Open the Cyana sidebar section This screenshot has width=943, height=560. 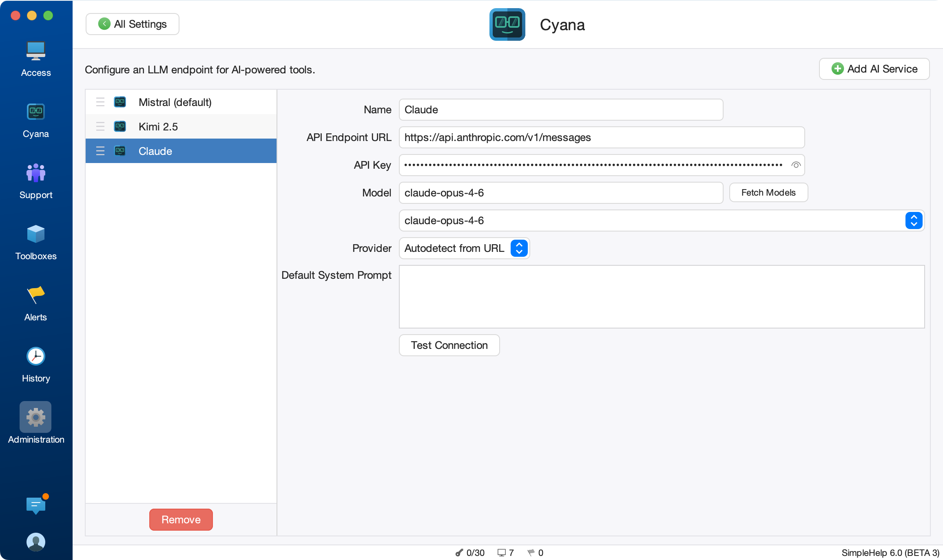click(x=36, y=120)
